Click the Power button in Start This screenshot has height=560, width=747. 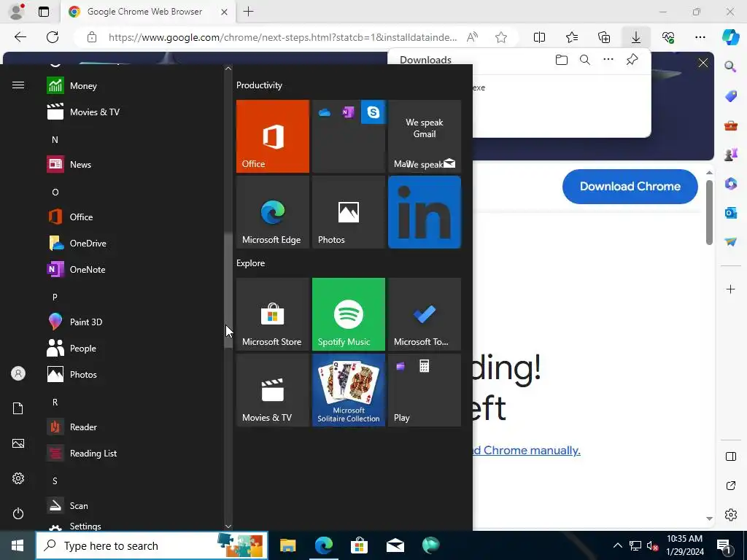click(x=18, y=513)
